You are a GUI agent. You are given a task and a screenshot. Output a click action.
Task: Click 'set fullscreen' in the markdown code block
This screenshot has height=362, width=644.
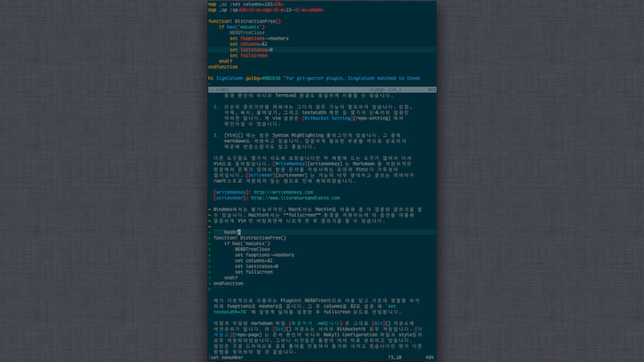tap(254, 272)
